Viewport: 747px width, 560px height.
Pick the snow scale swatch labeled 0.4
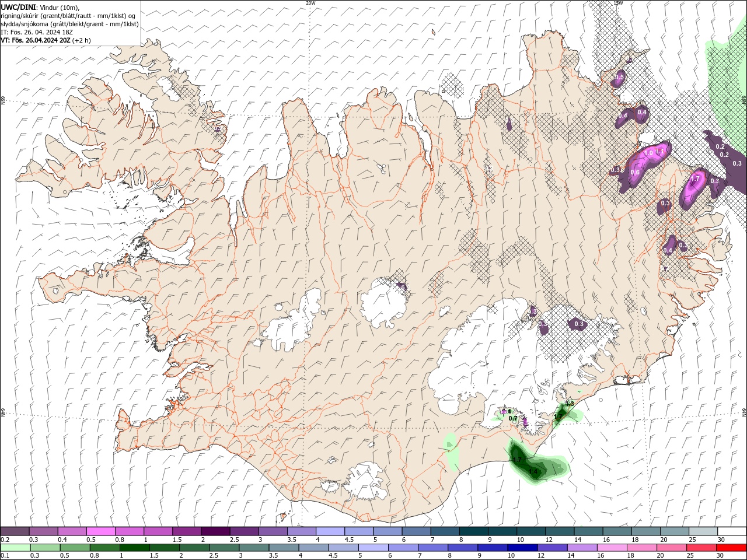pos(72,531)
